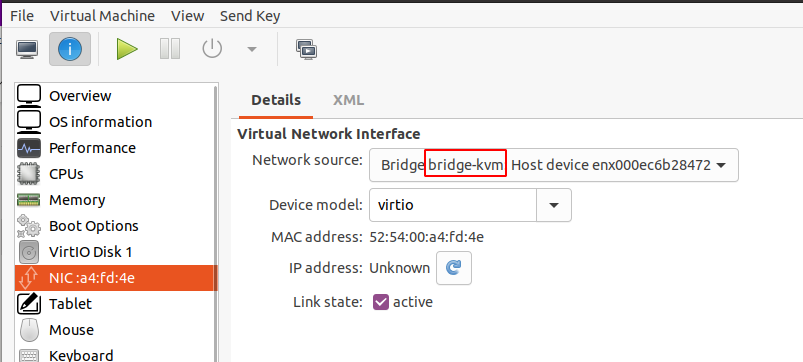
Task: Open the shutdown options dropdown arrow
Action: 251,50
